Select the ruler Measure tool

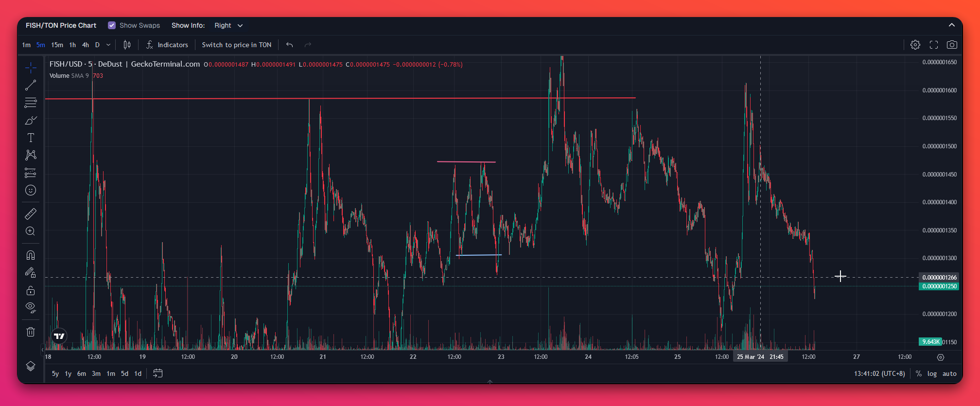[31, 214]
